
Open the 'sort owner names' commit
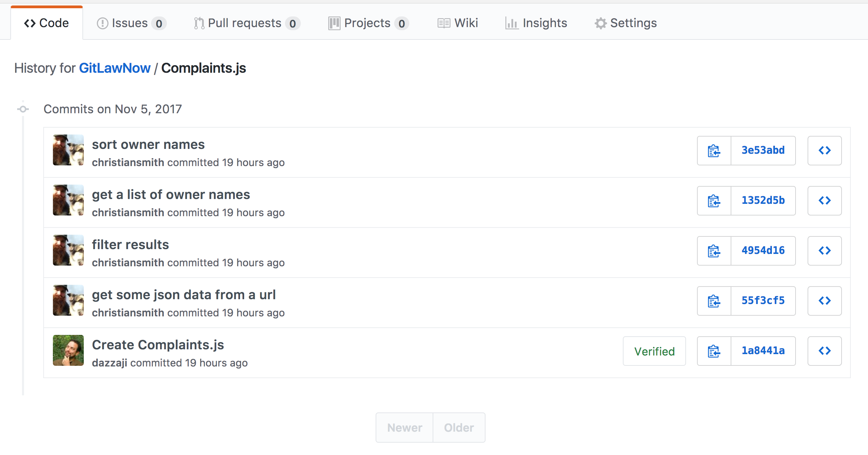pyautogui.click(x=148, y=144)
